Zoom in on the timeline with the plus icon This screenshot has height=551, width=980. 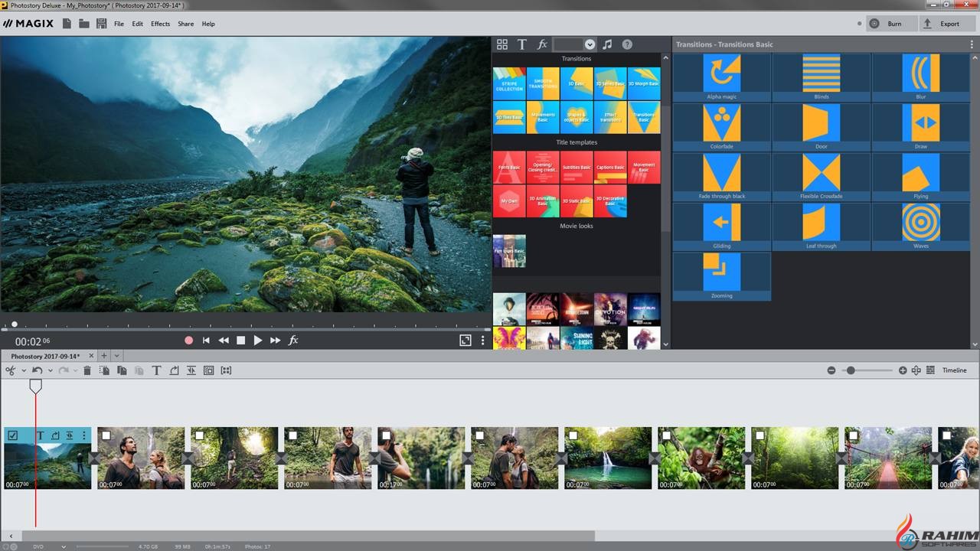coord(903,370)
